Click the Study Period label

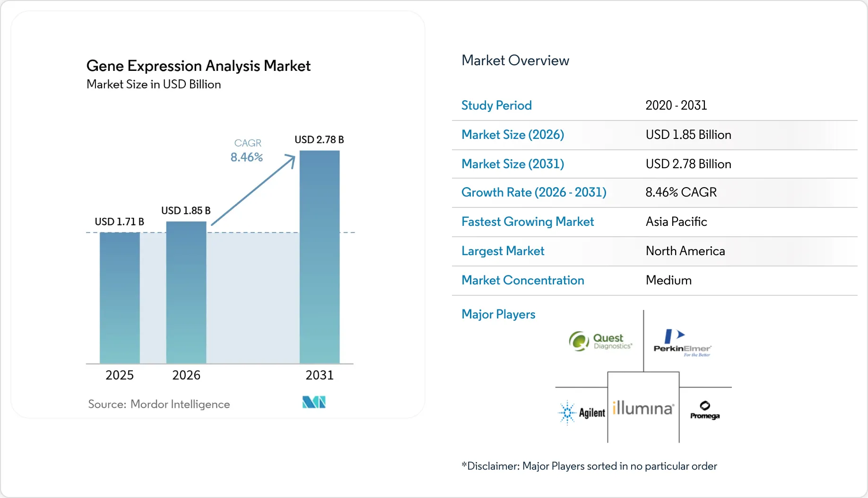pyautogui.click(x=496, y=105)
